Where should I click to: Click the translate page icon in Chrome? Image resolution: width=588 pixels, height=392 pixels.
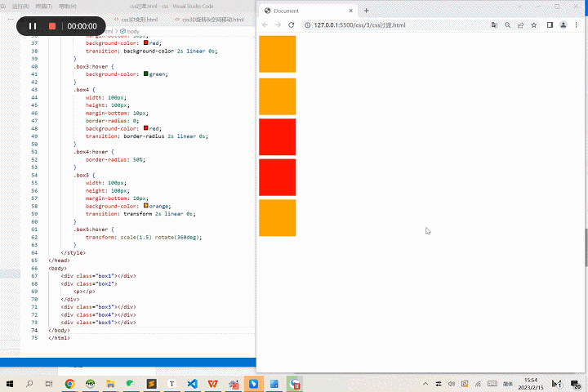click(x=495, y=25)
